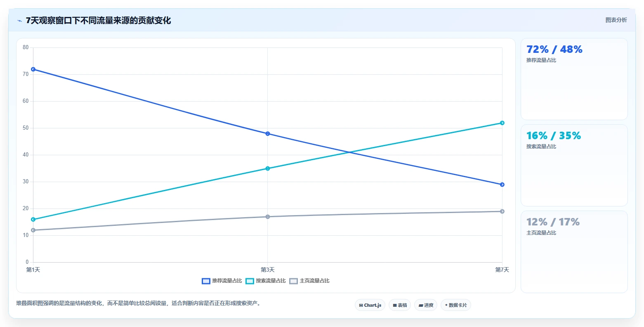
Task: Click the 0 y-axis tick label
Action: (27, 262)
